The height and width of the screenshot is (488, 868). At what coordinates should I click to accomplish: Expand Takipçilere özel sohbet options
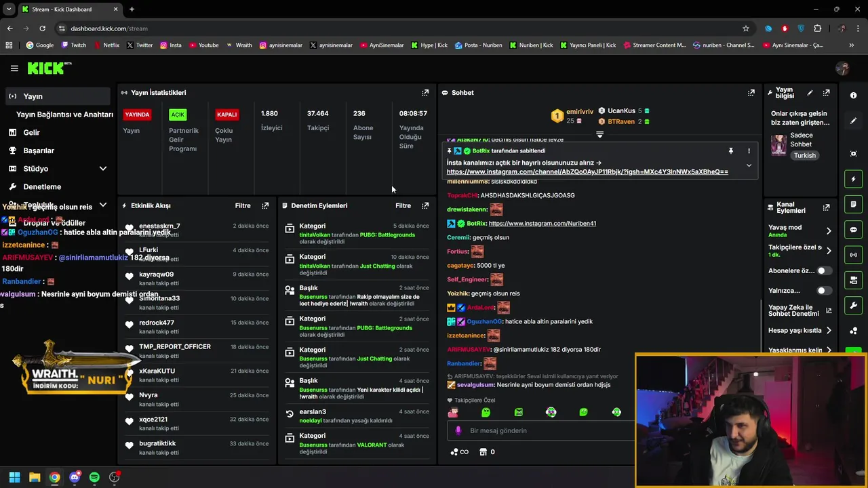(x=829, y=251)
